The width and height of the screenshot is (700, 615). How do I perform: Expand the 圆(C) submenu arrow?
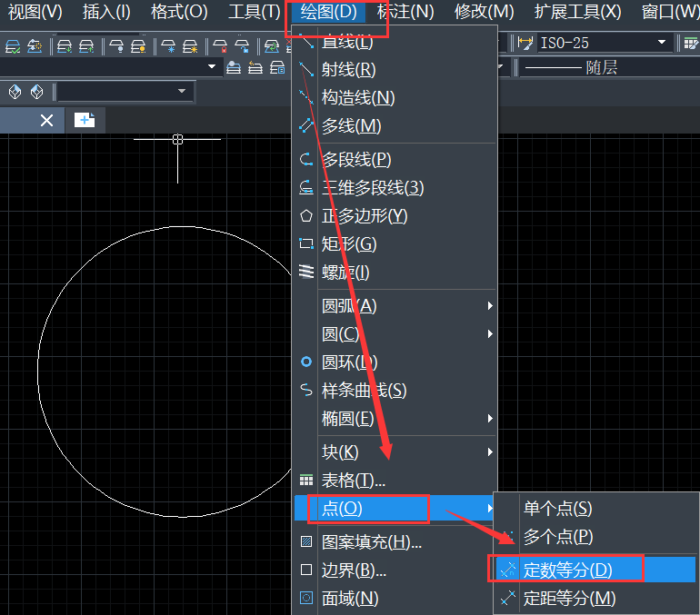(490, 333)
